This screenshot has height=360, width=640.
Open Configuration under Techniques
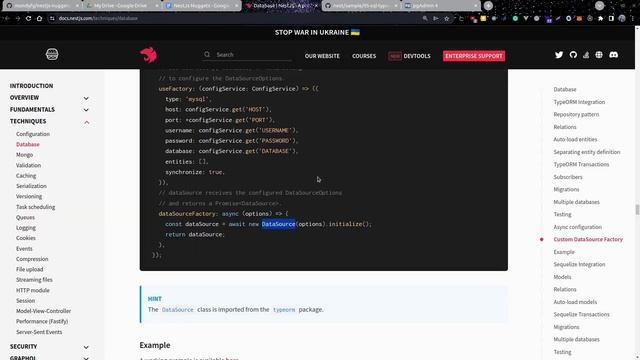click(x=33, y=134)
